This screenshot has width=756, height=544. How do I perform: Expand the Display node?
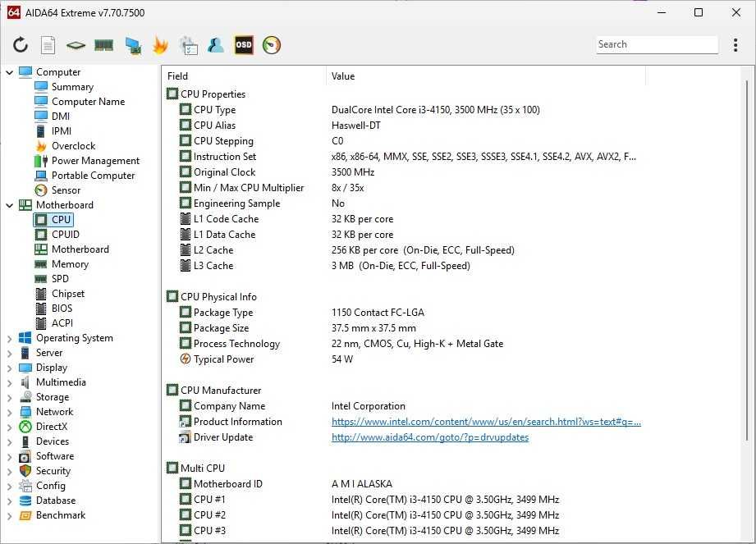9,368
